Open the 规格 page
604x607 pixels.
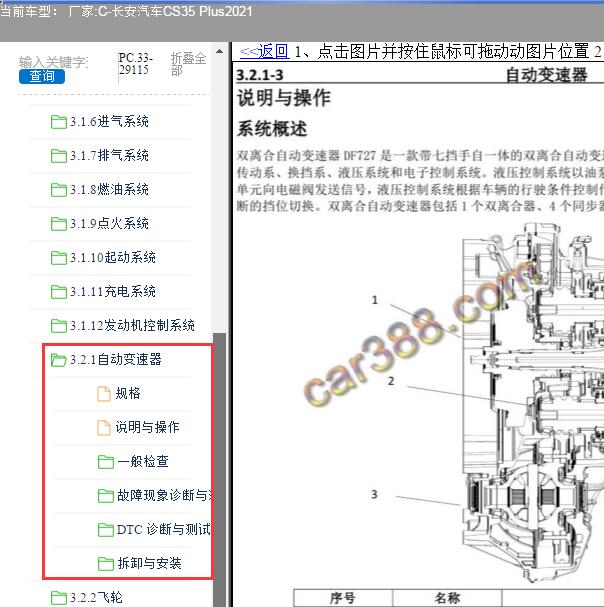point(128,394)
